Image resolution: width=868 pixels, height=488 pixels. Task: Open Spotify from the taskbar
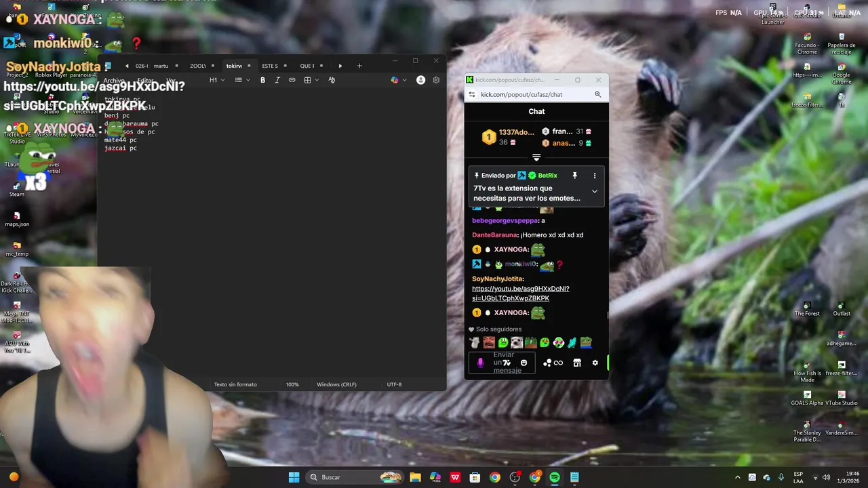[x=555, y=477]
